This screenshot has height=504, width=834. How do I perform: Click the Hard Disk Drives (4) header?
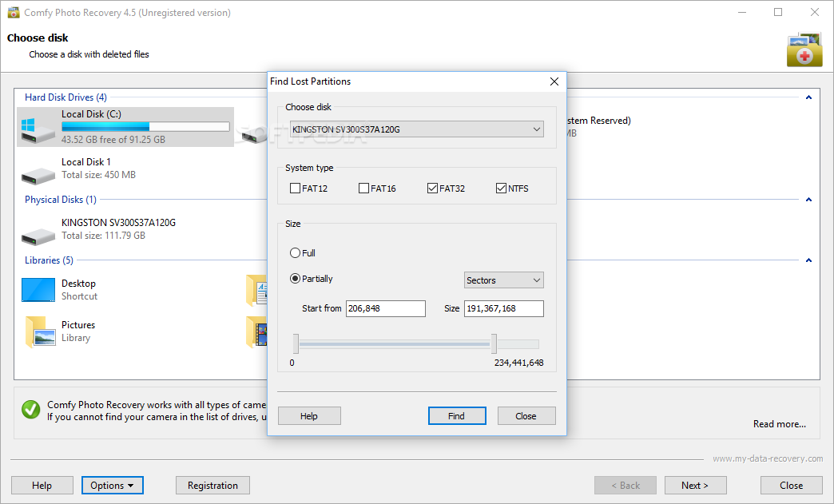pos(66,97)
